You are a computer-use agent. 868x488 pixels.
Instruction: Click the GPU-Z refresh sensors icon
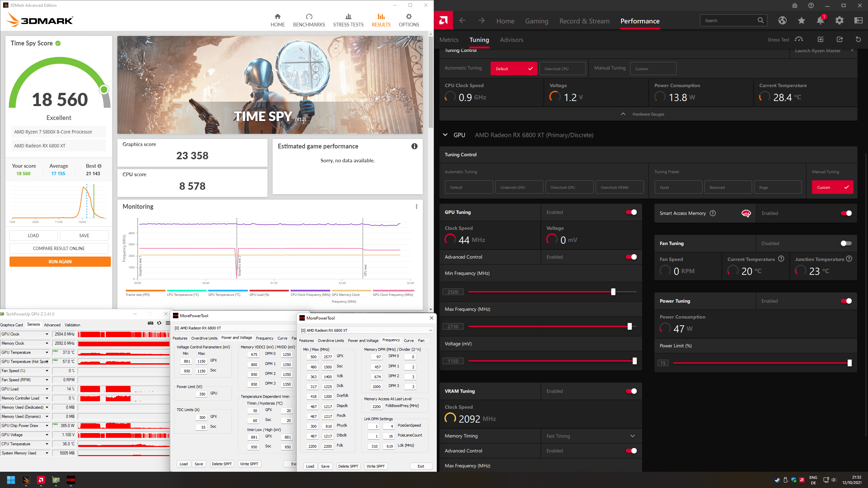coord(159,323)
